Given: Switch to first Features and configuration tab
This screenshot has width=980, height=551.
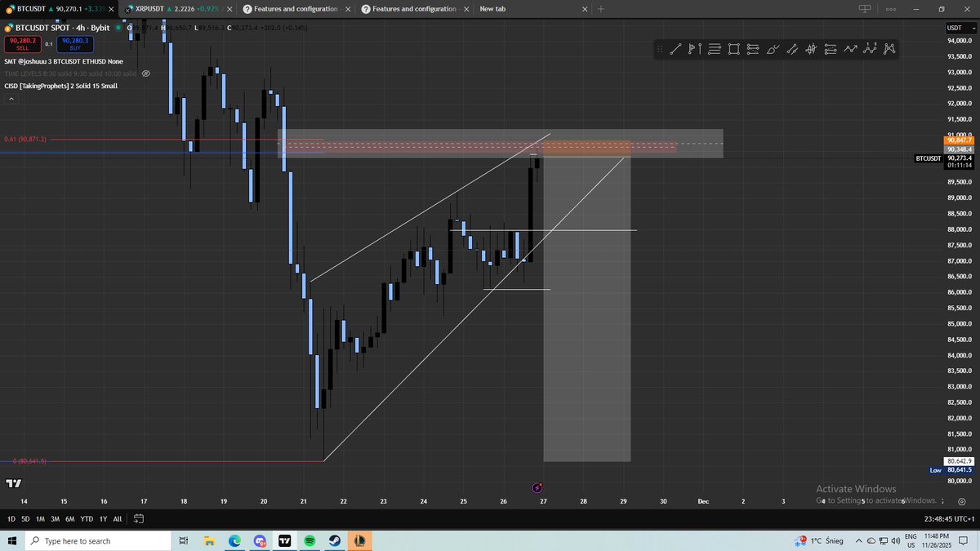Looking at the screenshot, I should coord(297,9).
